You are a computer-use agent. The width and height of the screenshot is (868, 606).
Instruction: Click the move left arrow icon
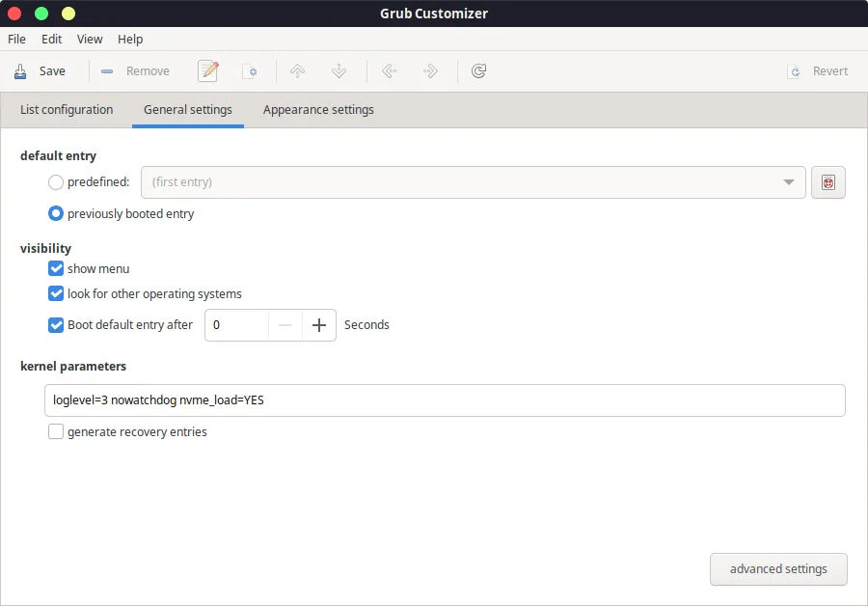pos(390,70)
